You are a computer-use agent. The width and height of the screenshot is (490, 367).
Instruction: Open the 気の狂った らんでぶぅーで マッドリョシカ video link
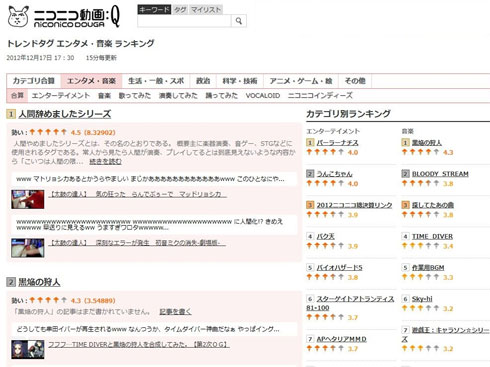click(138, 194)
